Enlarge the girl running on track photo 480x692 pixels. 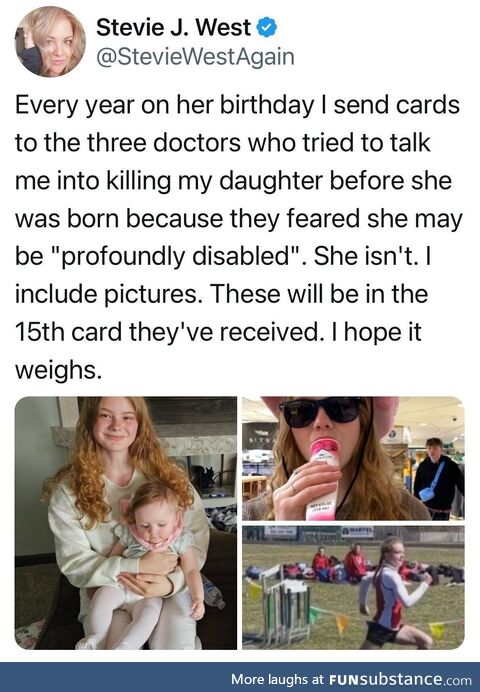pyautogui.click(x=353, y=587)
